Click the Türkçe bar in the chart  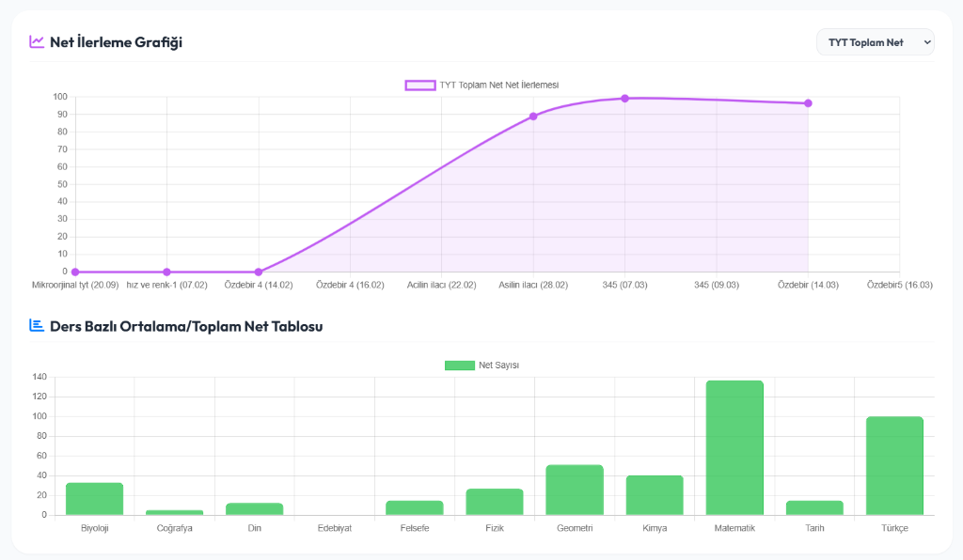click(x=894, y=466)
